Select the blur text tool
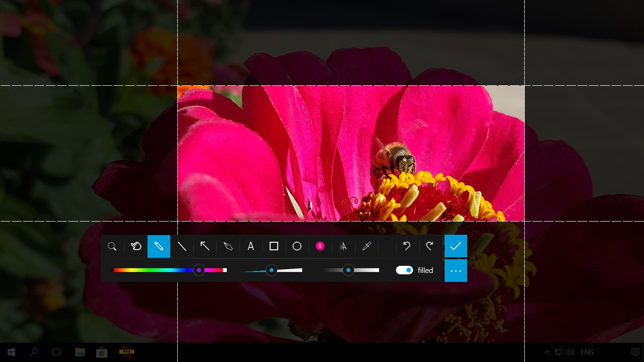This screenshot has width=644, height=362. tap(344, 247)
